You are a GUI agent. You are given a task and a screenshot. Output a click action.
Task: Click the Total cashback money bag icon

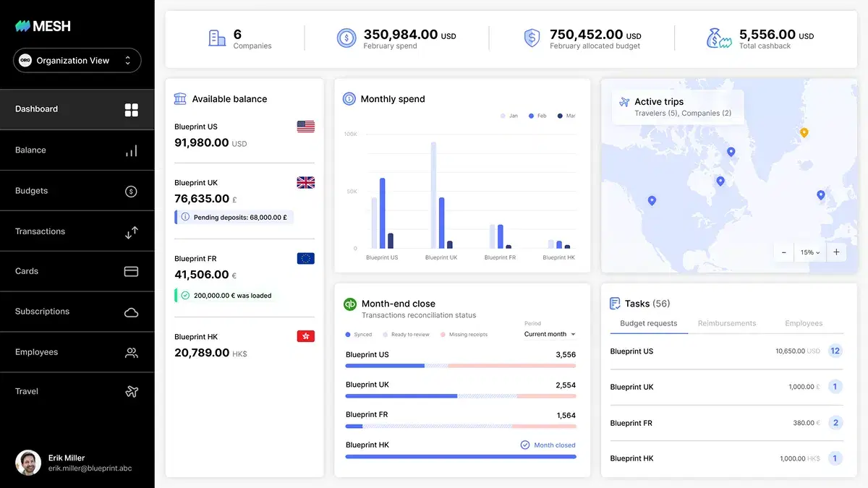point(719,38)
